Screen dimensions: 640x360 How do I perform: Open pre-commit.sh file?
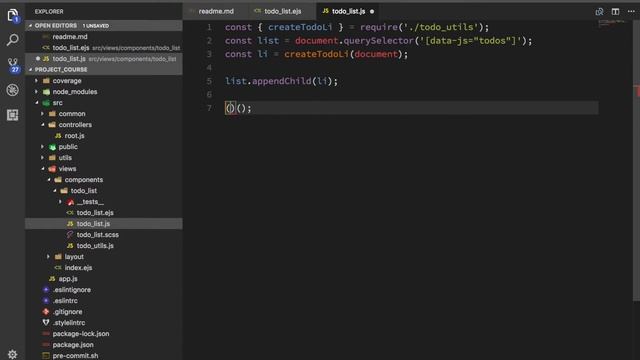pyautogui.click(x=104, y=356)
